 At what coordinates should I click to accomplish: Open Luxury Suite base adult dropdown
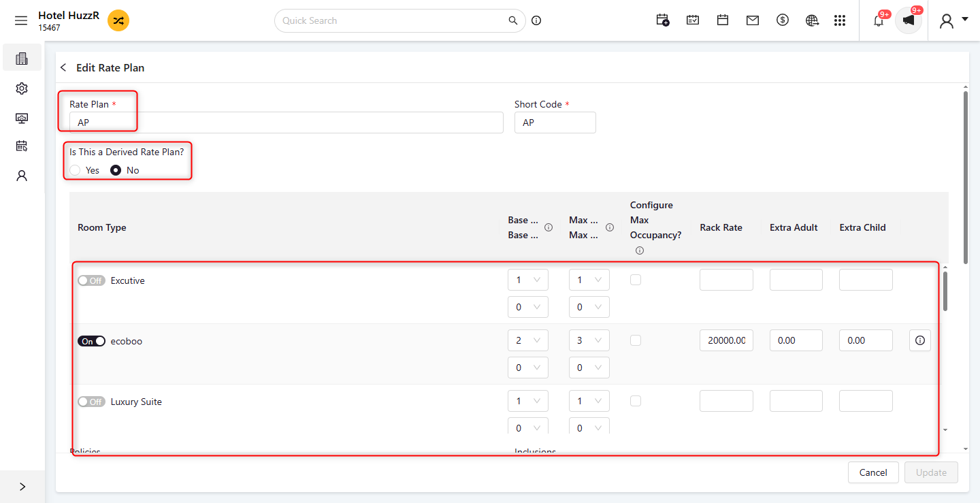[x=528, y=401]
